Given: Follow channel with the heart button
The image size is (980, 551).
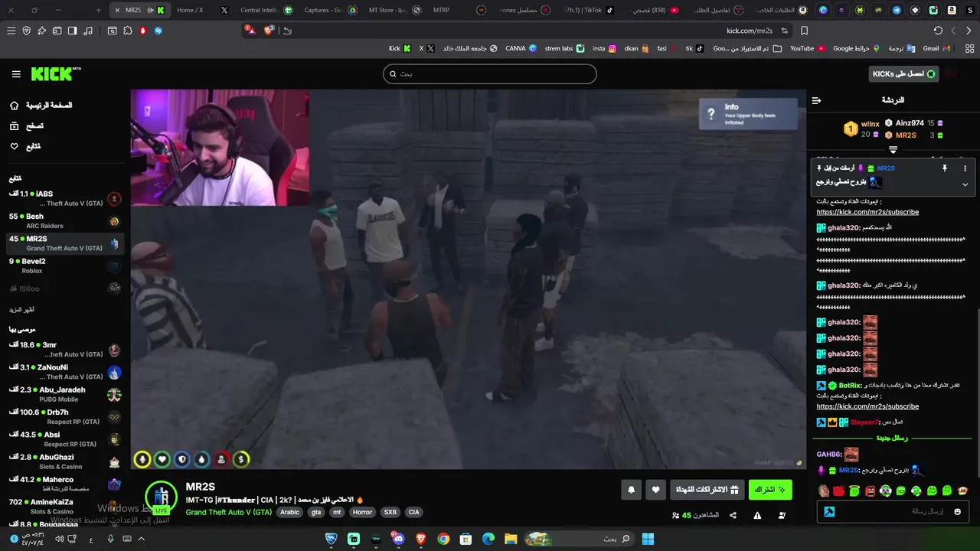Looking at the screenshot, I should (x=656, y=490).
